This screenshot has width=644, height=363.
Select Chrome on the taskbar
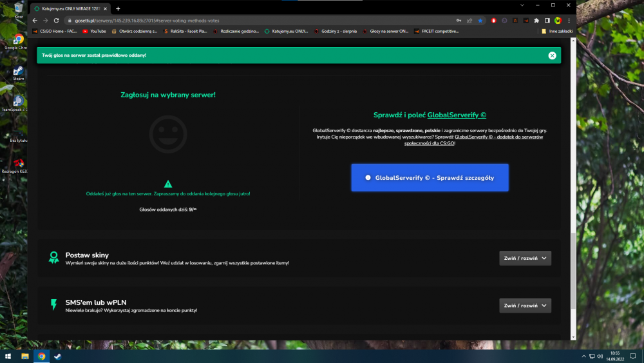pyautogui.click(x=41, y=357)
